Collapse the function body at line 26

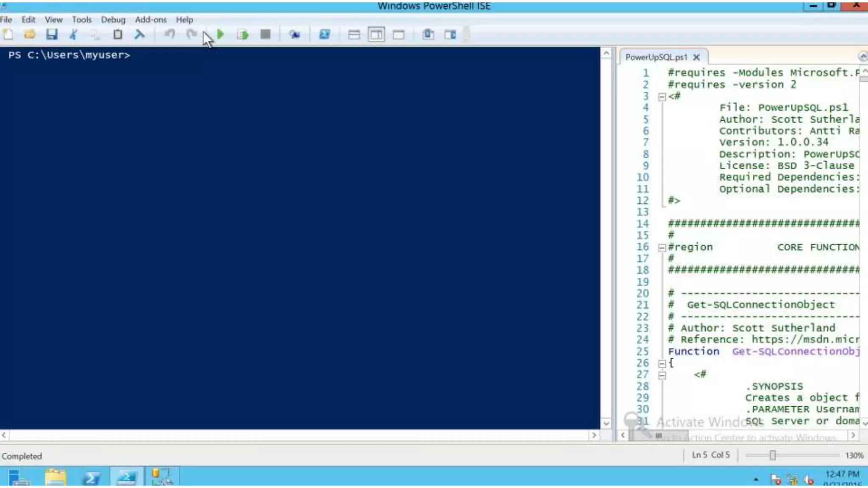(x=662, y=363)
